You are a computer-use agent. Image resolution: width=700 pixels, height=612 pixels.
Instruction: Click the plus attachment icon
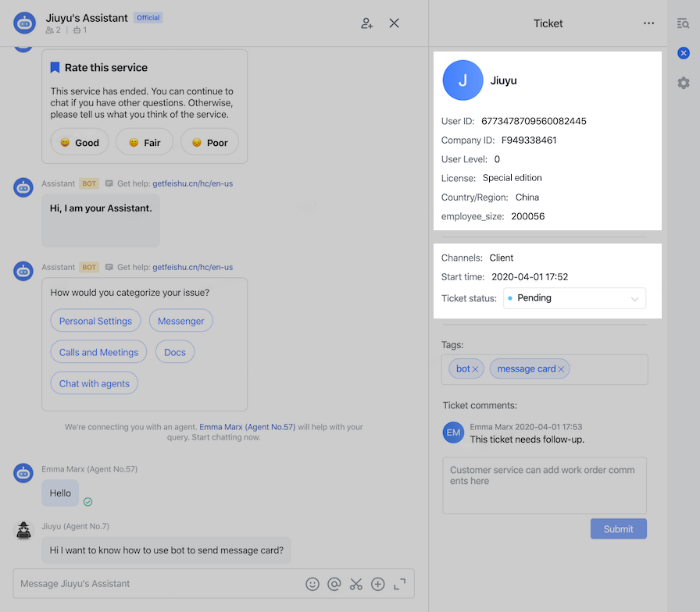tap(378, 584)
